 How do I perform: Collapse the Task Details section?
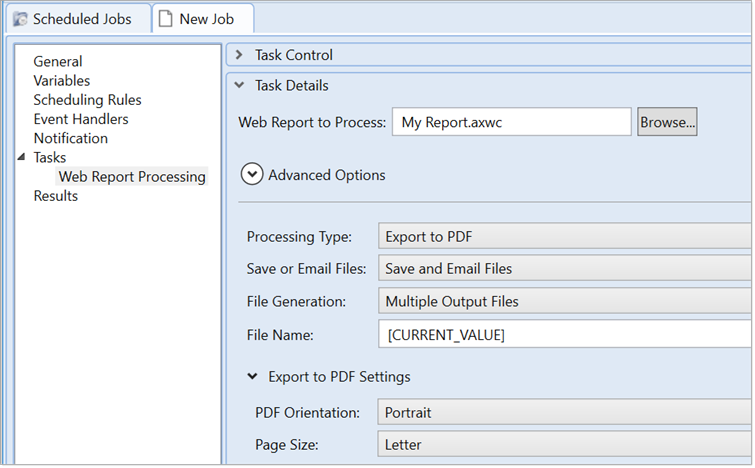pos(240,86)
